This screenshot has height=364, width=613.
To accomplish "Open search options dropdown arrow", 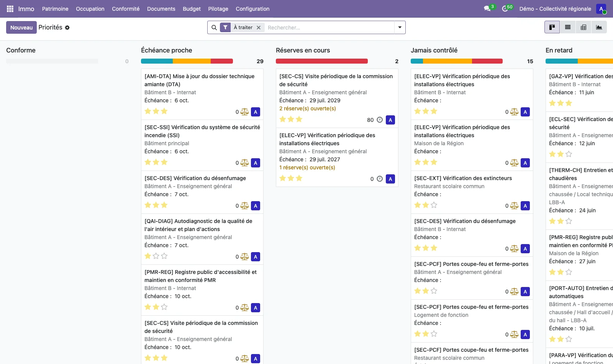I will (x=400, y=28).
